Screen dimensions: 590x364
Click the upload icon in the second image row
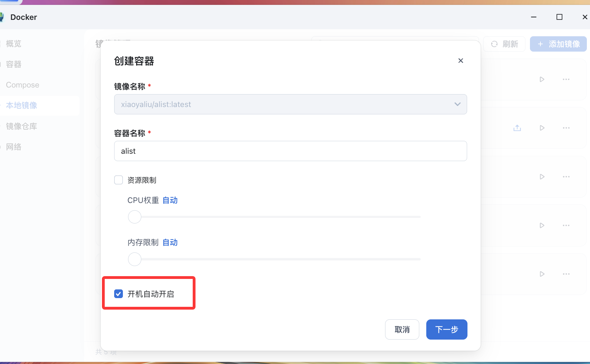coord(517,128)
